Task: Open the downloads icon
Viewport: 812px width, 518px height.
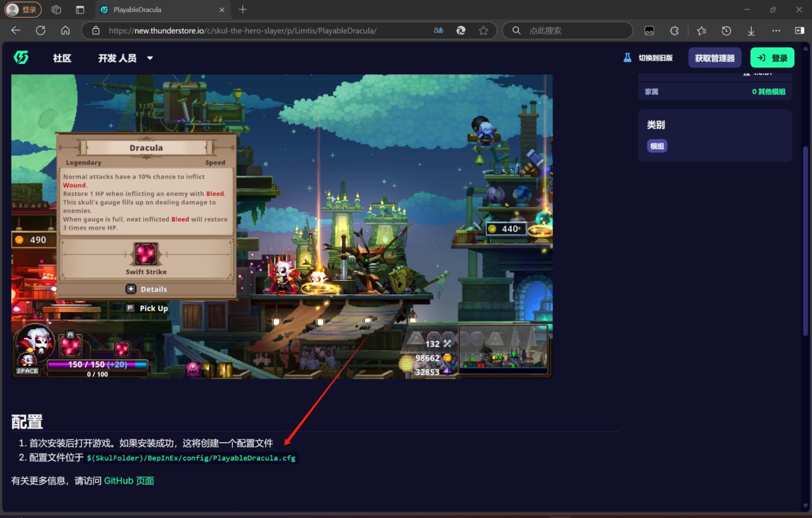Action: pyautogui.click(x=751, y=30)
